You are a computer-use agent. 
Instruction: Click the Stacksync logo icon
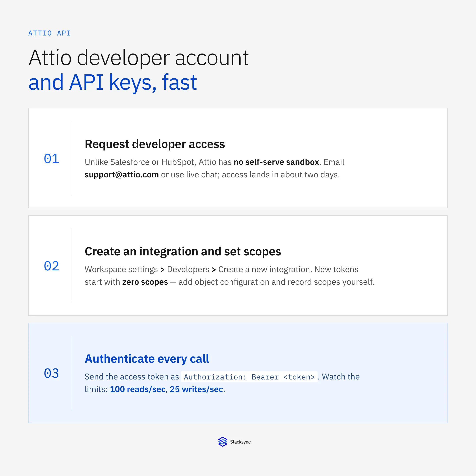pyautogui.click(x=223, y=442)
